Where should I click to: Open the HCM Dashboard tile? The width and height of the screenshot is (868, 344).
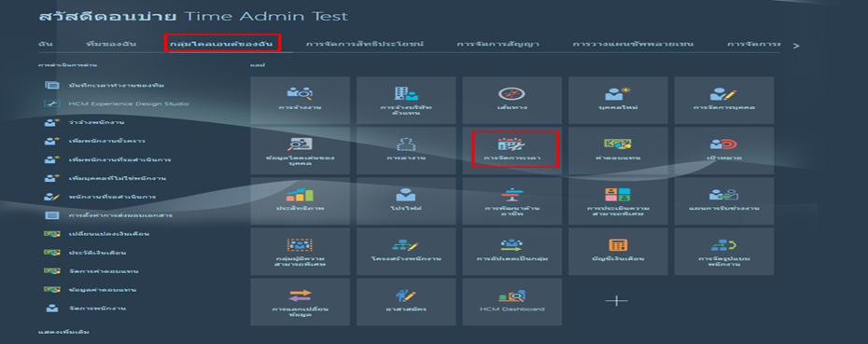pyautogui.click(x=512, y=302)
